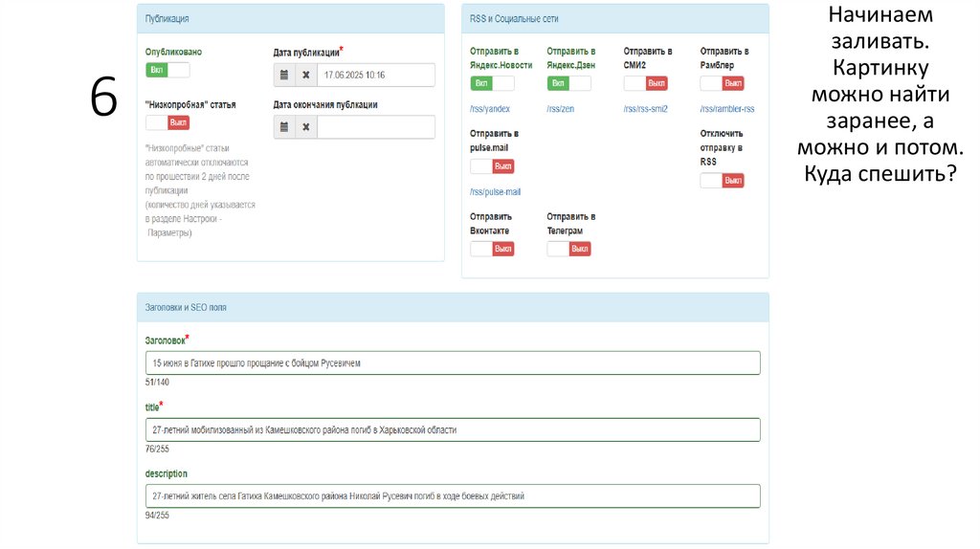
Task: Toggle Отправить в Яндекс.Дзен switch
Action: [x=568, y=83]
